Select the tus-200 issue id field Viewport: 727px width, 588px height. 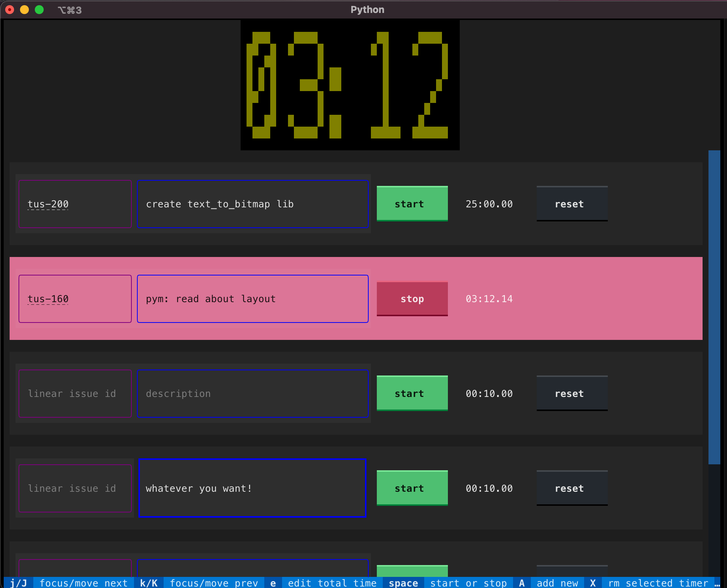point(75,204)
